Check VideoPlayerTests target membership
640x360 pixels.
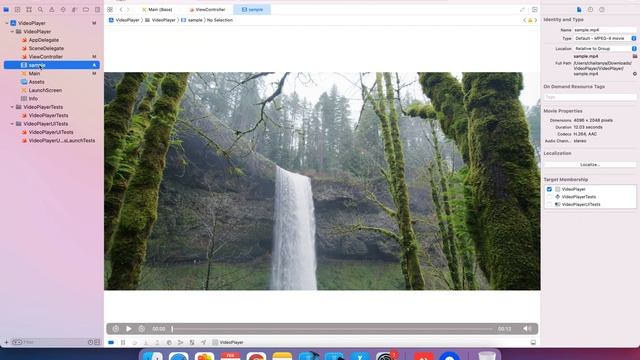[x=549, y=197]
